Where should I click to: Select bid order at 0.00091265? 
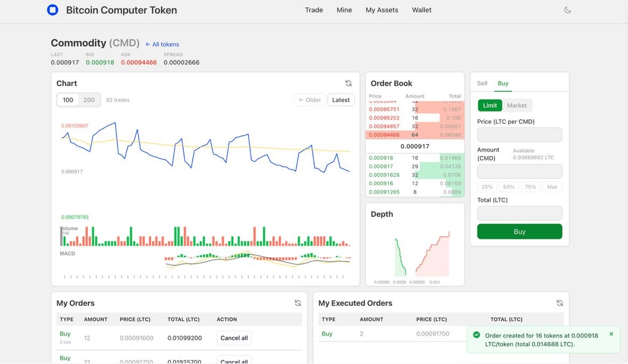tap(415, 192)
